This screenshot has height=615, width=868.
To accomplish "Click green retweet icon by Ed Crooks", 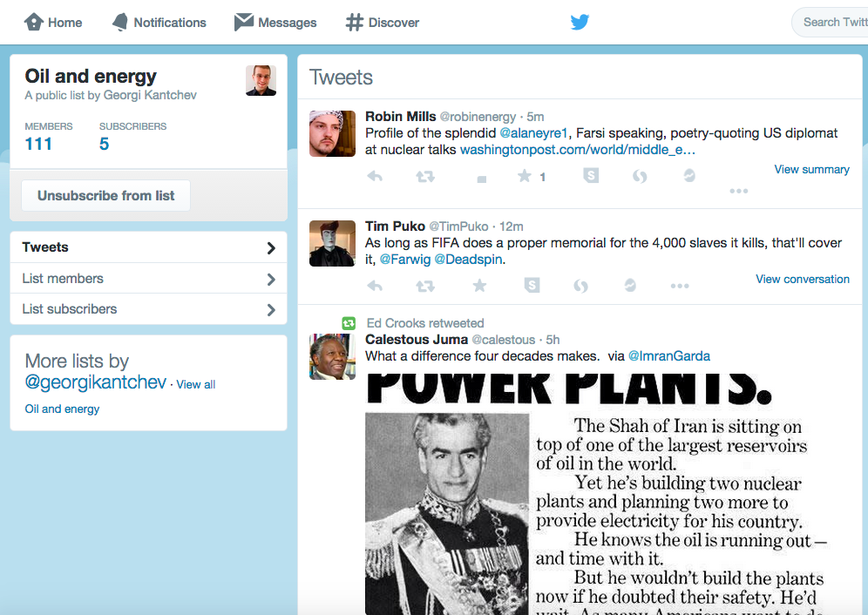I will [x=349, y=323].
